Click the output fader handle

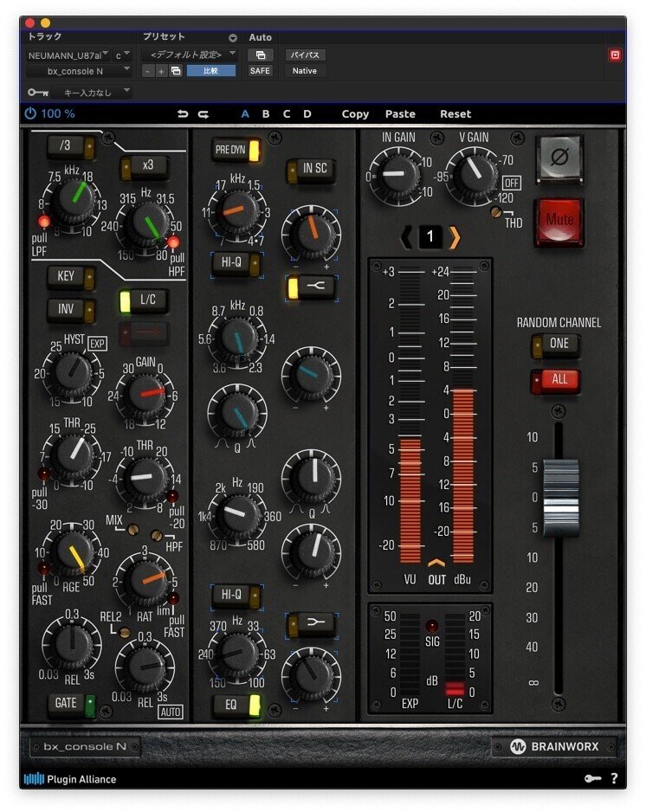point(559,497)
